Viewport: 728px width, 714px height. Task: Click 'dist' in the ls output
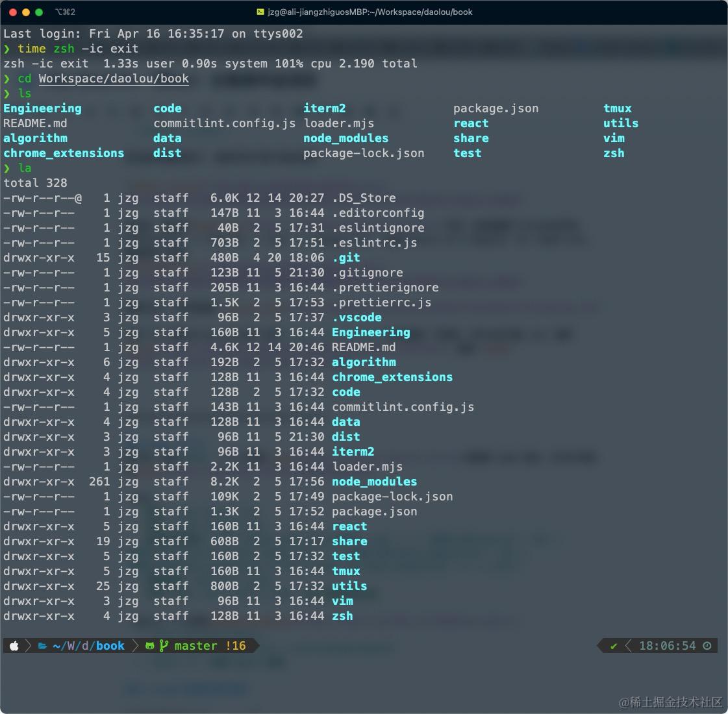pyautogui.click(x=167, y=153)
